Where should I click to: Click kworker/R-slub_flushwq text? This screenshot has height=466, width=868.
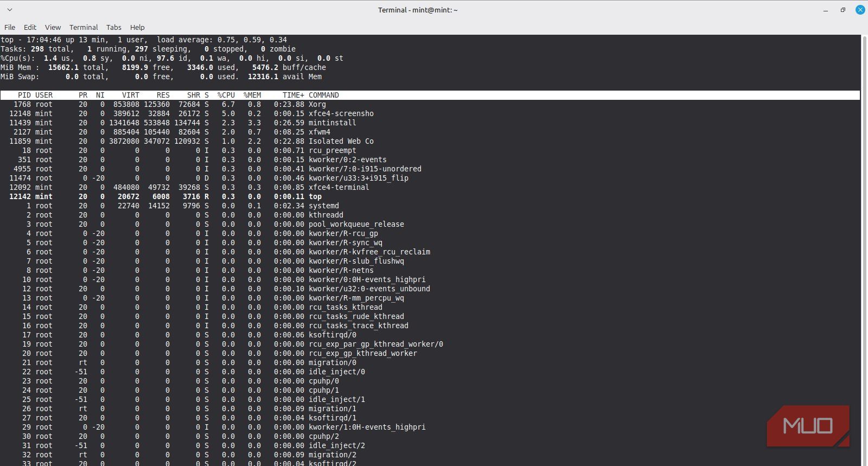tap(356, 261)
